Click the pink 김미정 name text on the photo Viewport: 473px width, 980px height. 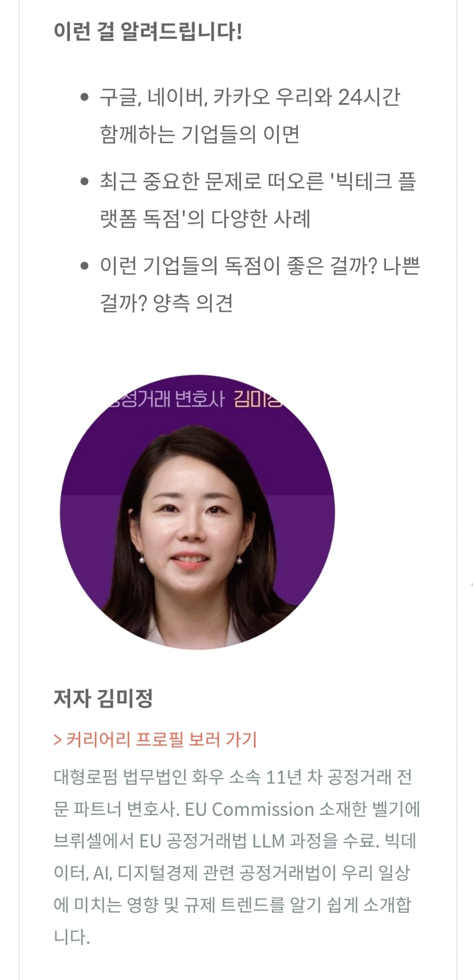(258, 399)
